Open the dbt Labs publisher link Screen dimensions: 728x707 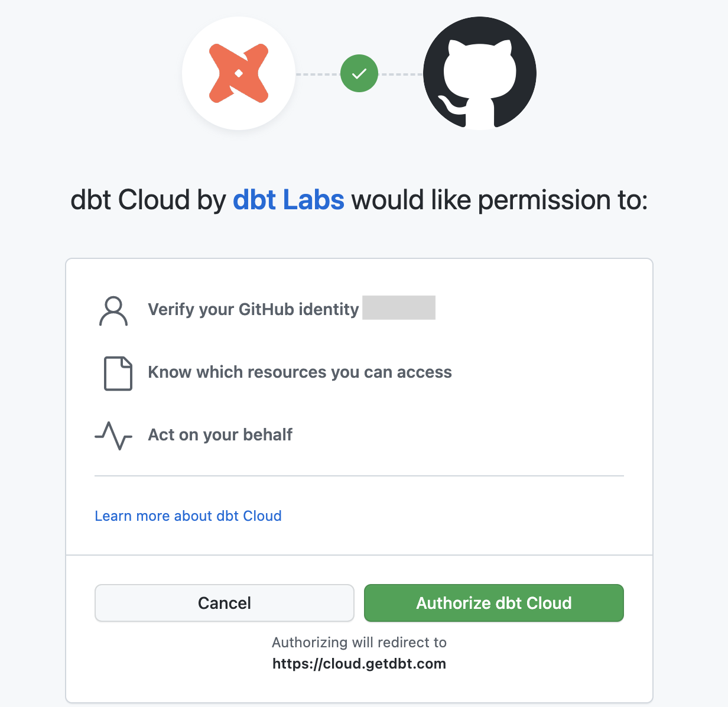[288, 200]
